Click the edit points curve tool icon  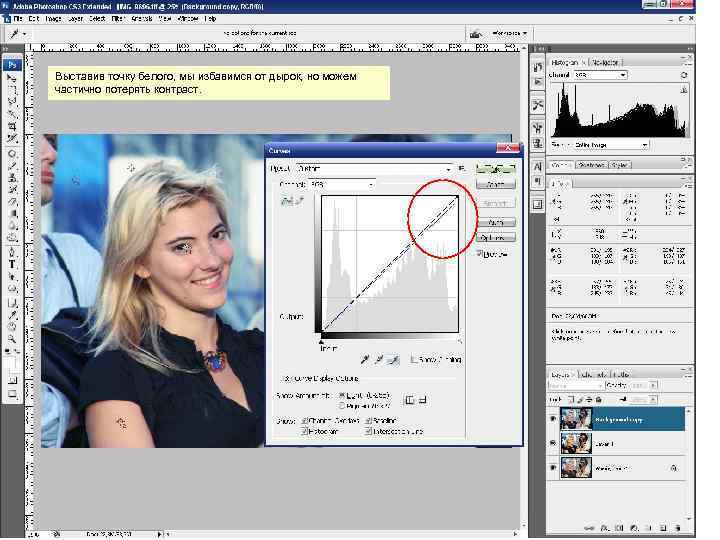(287, 201)
